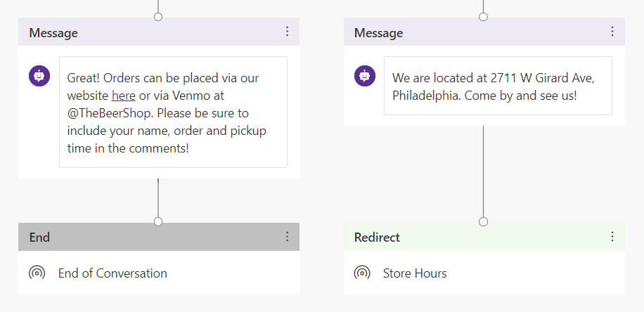Edit the "Great! Orders can be placed" message text
Viewport: 644px width, 312px height.
173,112
